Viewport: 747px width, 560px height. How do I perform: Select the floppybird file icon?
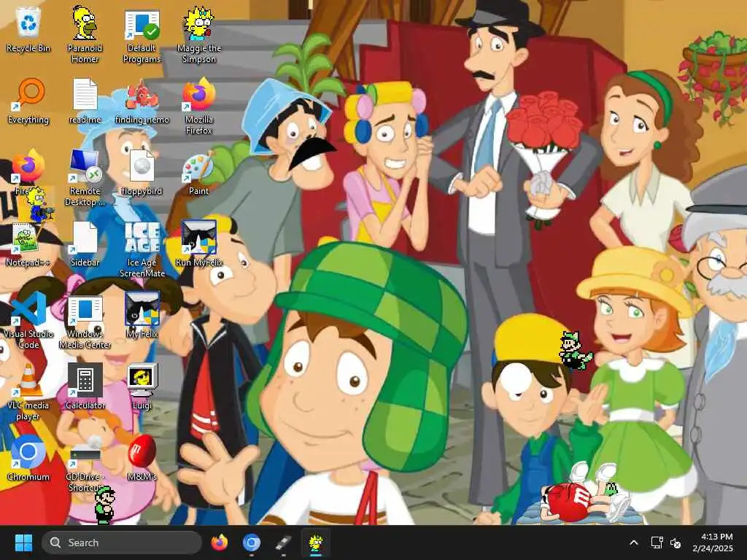(142, 172)
